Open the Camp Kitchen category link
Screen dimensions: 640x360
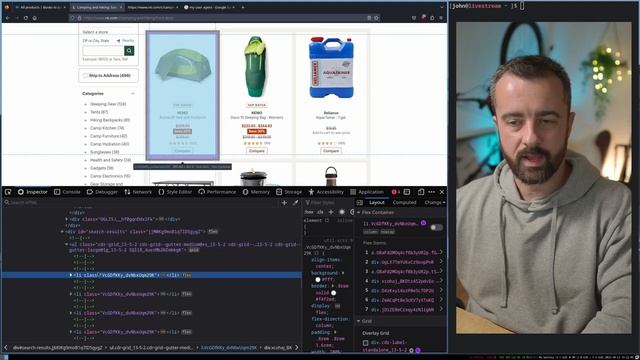(107, 128)
